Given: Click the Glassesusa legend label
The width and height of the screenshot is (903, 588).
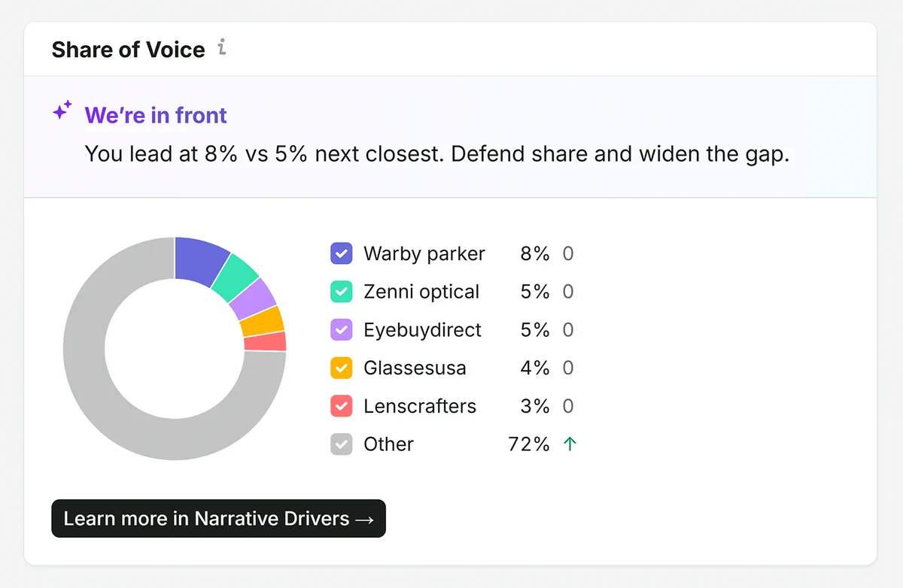Looking at the screenshot, I should pos(415,368).
